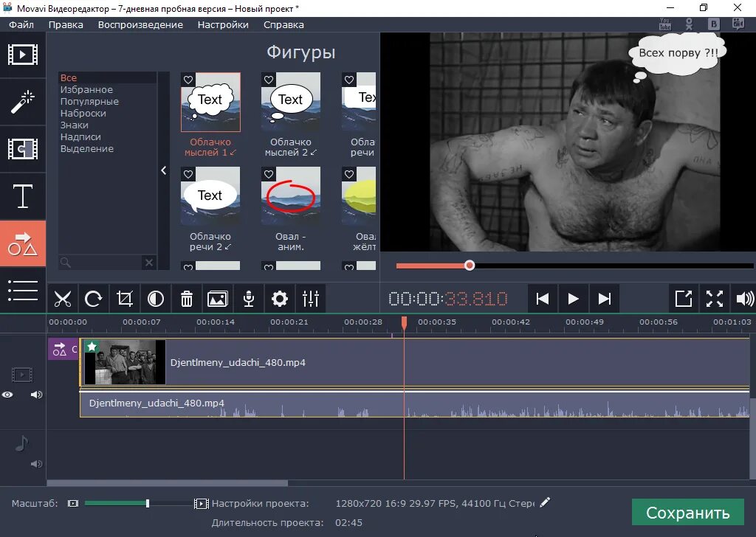Select the Наброски category
This screenshot has width=756, height=537.
pyautogui.click(x=107, y=113)
